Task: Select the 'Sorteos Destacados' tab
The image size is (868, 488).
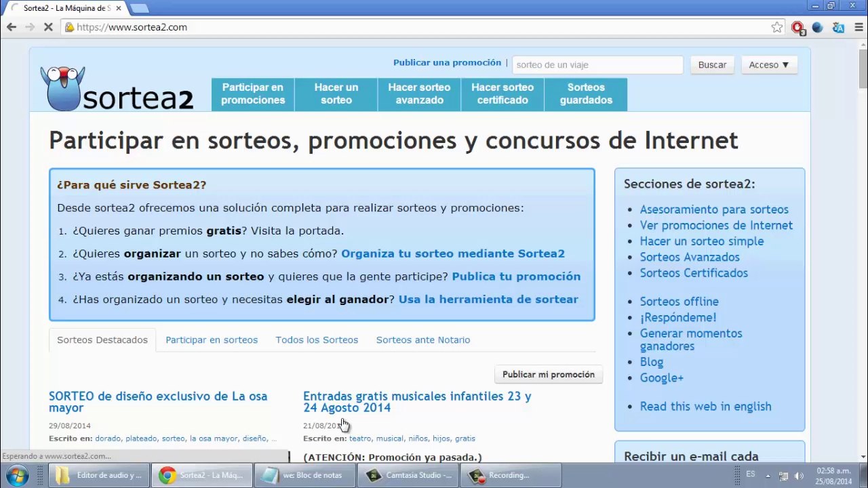Action: coord(102,340)
